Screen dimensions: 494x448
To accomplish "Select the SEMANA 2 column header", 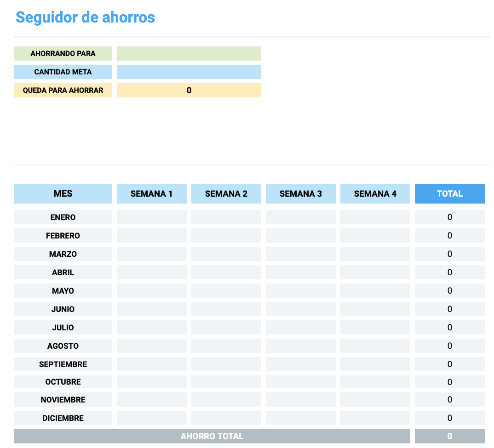I will (x=226, y=193).
